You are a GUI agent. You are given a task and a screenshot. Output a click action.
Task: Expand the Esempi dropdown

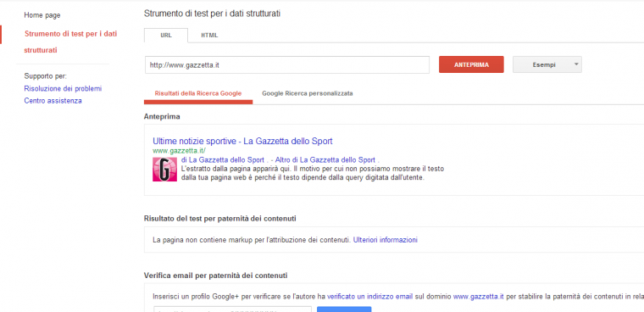point(547,65)
